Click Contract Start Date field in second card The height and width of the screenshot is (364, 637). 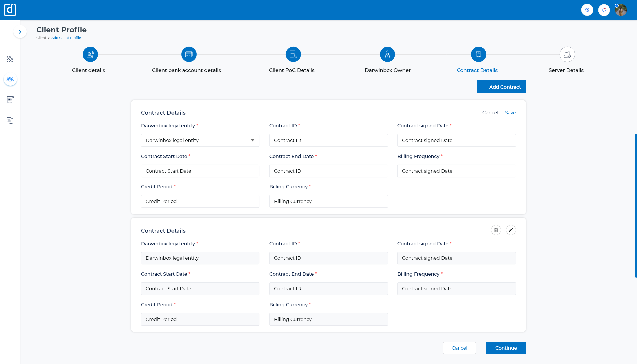coord(200,289)
